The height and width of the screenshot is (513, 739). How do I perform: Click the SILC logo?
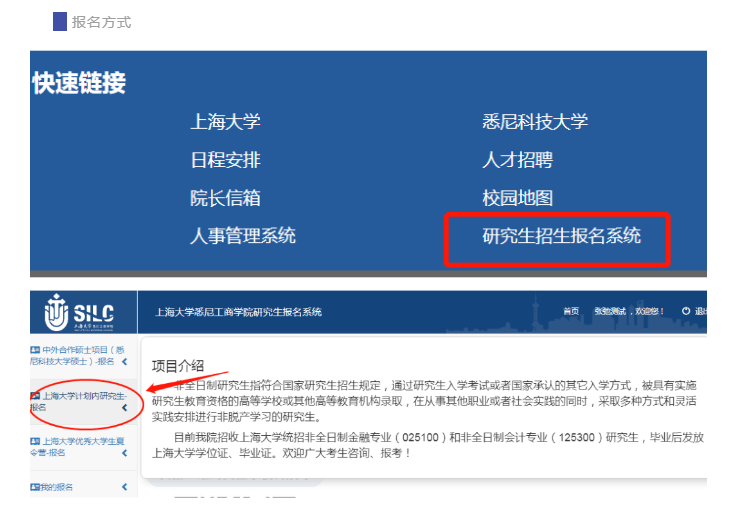79,313
